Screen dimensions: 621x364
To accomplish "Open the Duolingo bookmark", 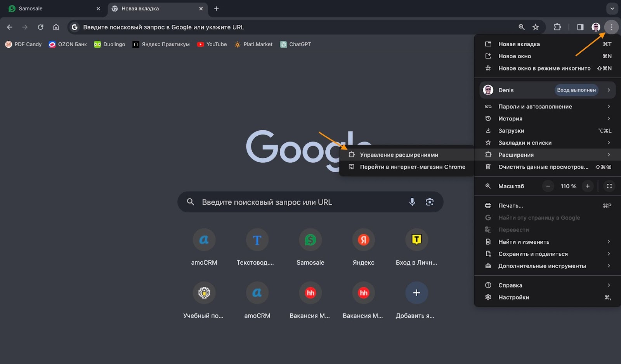I will pos(109,44).
